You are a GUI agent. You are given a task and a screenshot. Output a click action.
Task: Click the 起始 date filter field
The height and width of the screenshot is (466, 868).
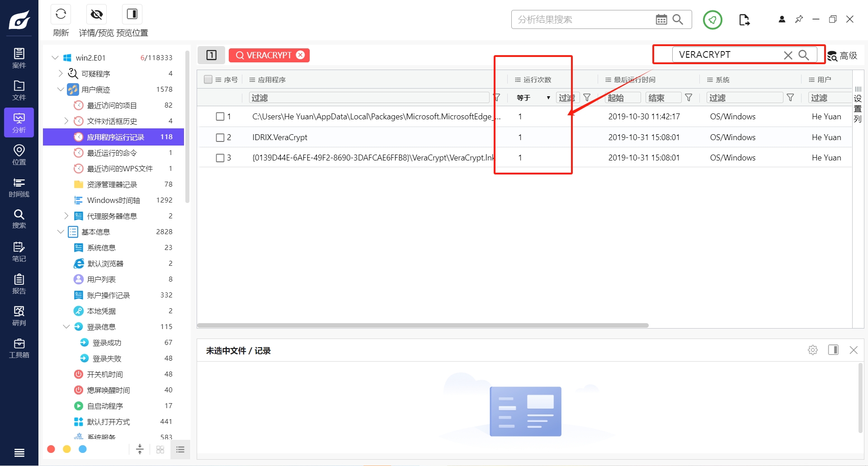point(623,98)
